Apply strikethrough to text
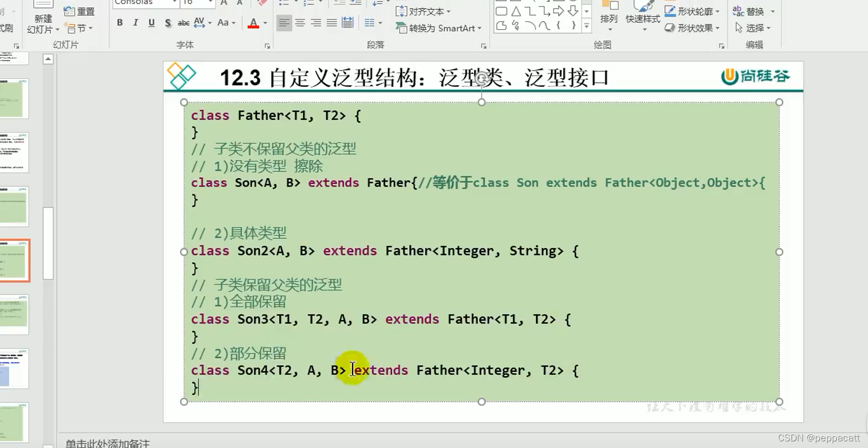This screenshot has width=868, height=448. tap(183, 23)
